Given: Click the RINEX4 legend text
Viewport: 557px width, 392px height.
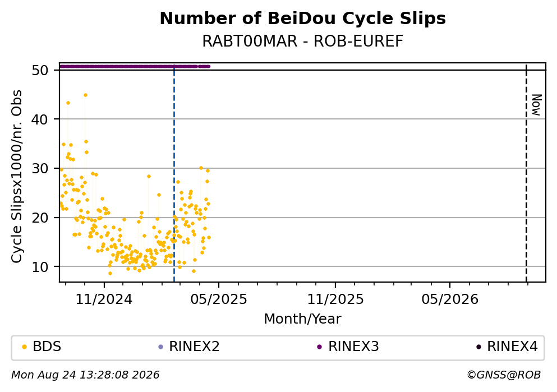Looking at the screenshot, I should 512,346.
